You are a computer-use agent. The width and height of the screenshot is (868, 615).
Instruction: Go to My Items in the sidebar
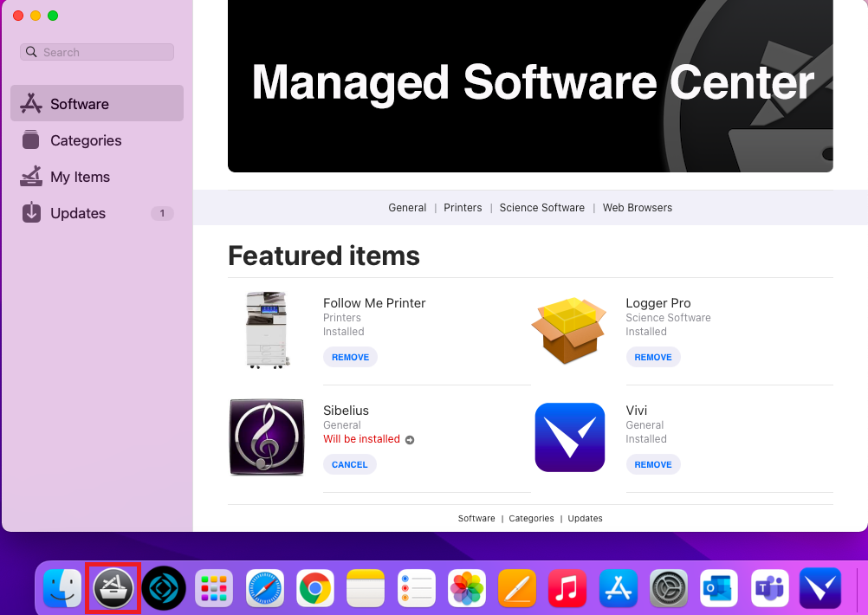[97, 177]
